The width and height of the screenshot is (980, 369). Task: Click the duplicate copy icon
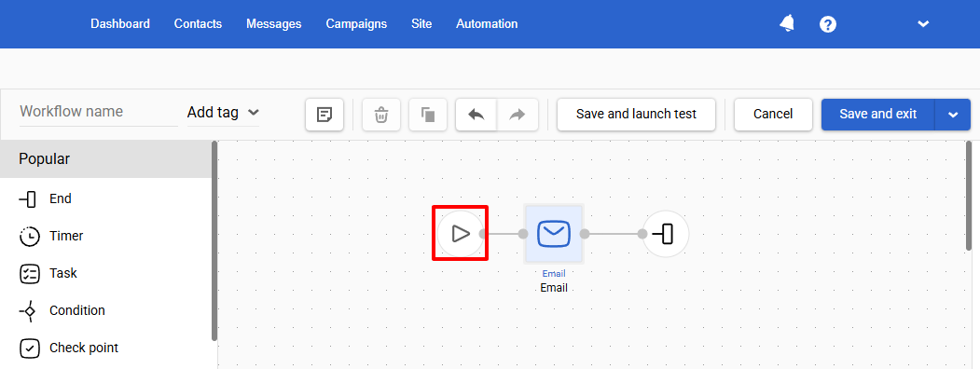coord(428,115)
